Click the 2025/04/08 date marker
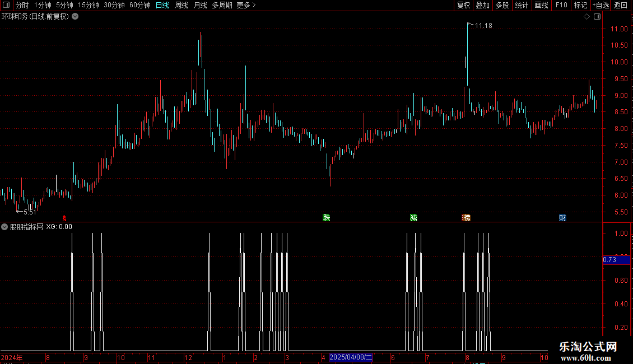This screenshot has height=364, width=633. click(351, 357)
